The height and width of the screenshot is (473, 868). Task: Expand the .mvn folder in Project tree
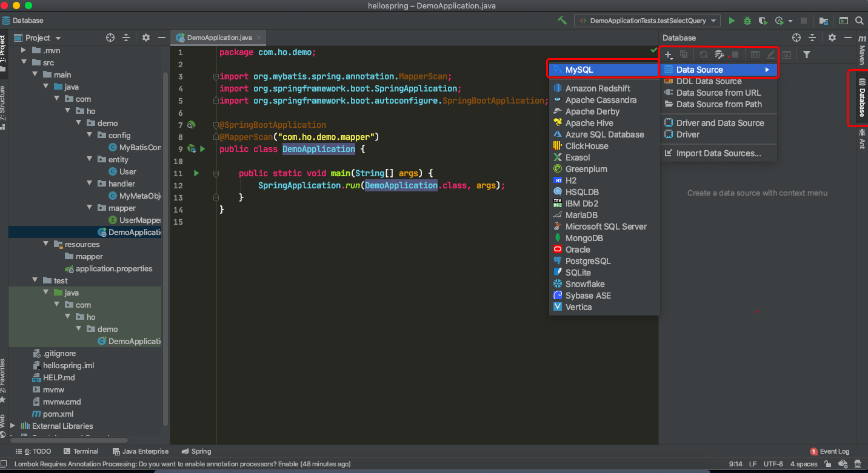[24, 50]
